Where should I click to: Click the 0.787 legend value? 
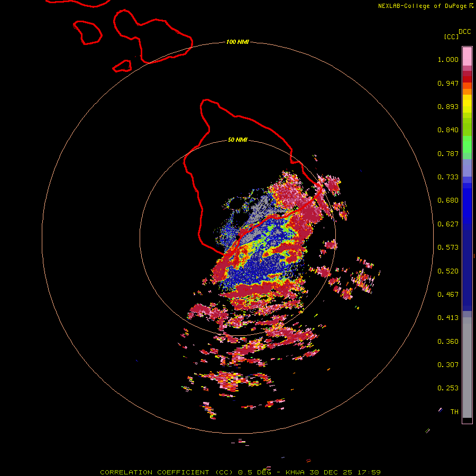coord(448,153)
